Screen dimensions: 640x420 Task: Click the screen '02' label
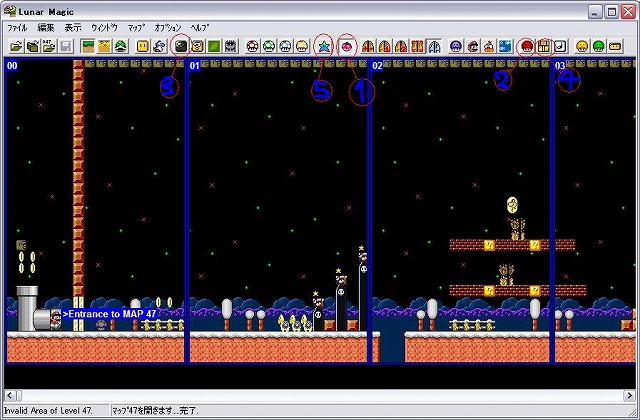[378, 66]
